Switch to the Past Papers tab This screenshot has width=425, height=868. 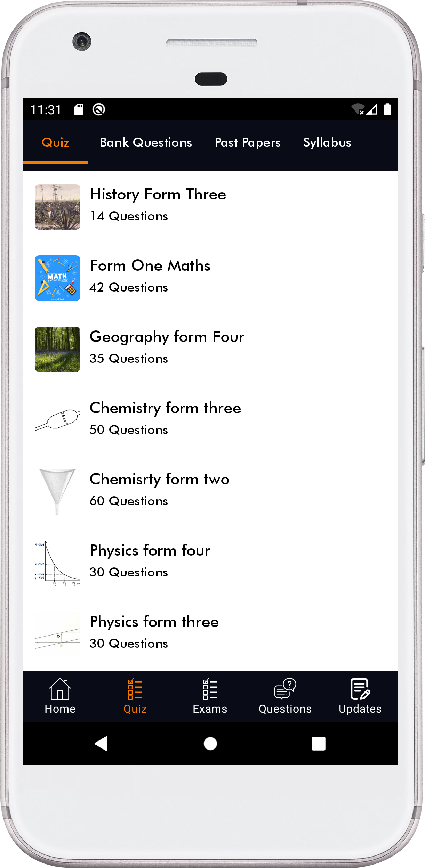pyautogui.click(x=248, y=142)
